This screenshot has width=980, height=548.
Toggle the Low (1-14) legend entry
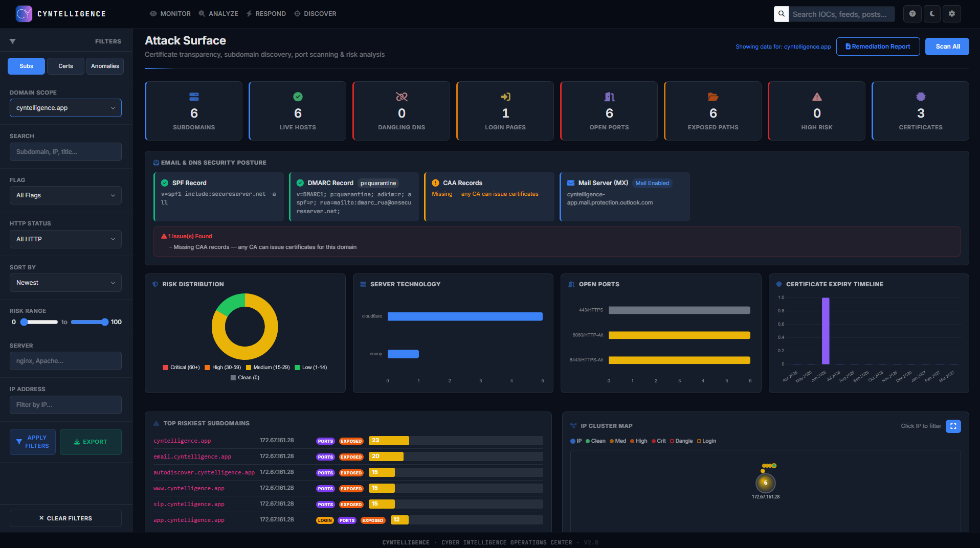311,368
